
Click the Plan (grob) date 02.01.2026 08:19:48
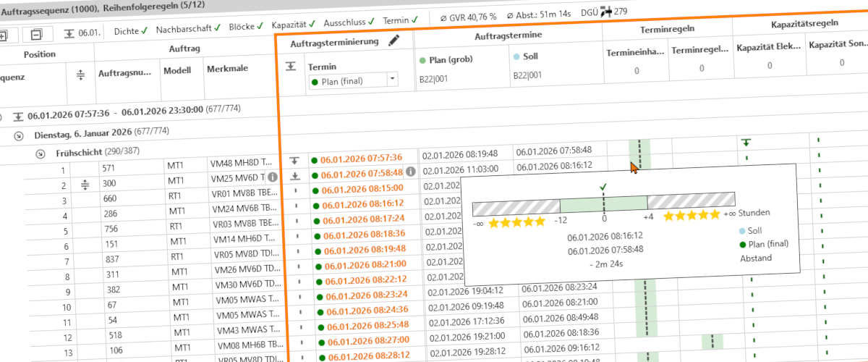coord(460,154)
